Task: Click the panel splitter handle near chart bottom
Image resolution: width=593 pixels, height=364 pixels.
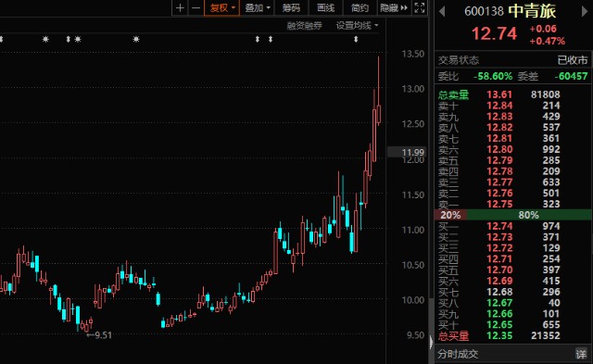Action: click(x=431, y=343)
